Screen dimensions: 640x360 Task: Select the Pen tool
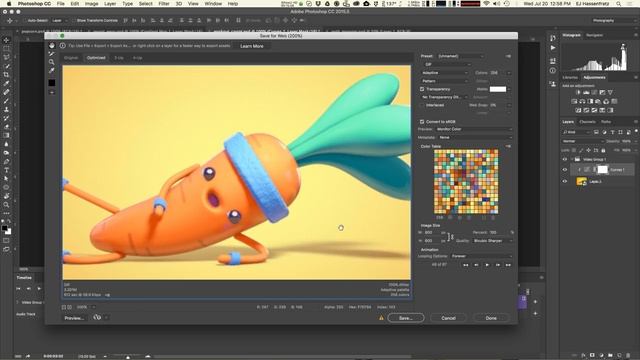[7, 162]
